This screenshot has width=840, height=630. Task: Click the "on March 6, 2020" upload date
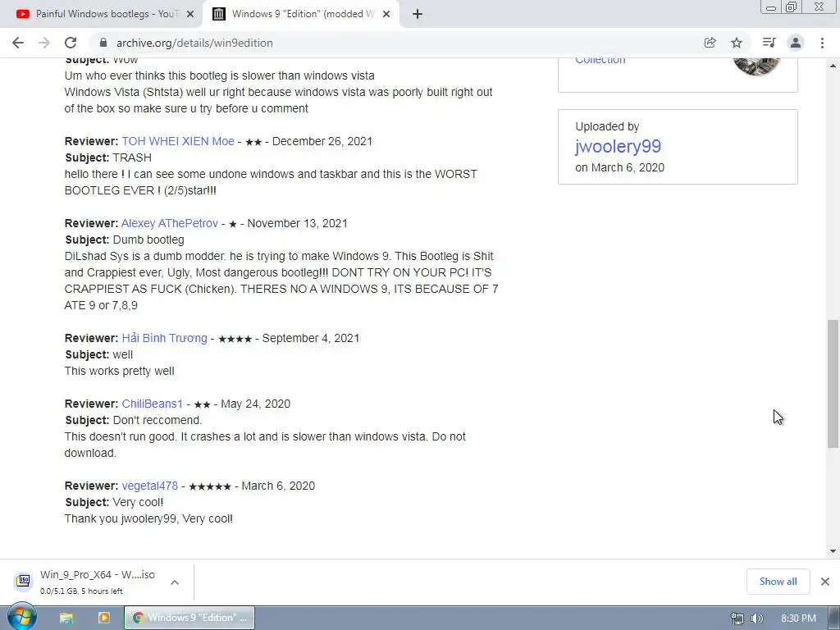click(x=620, y=167)
